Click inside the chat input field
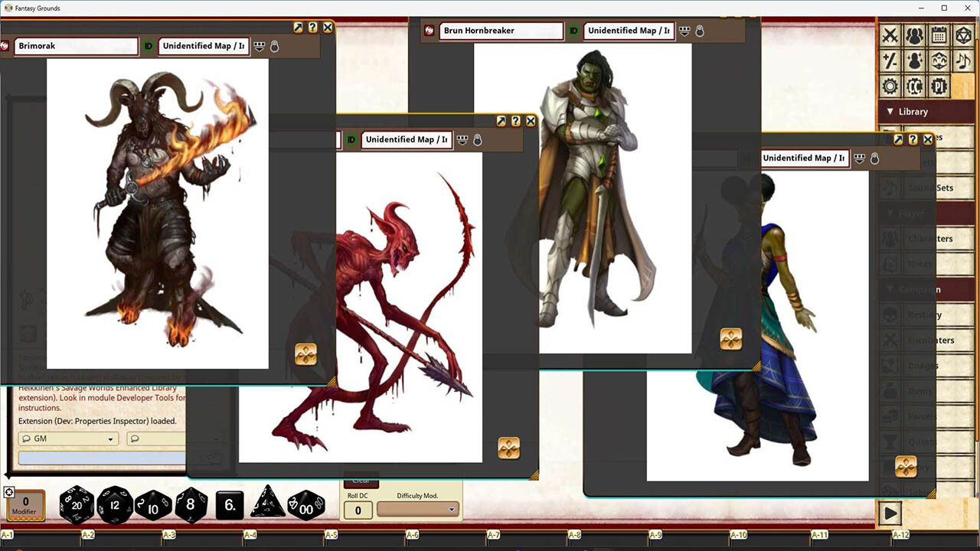This screenshot has height=551, width=980. 100,458
